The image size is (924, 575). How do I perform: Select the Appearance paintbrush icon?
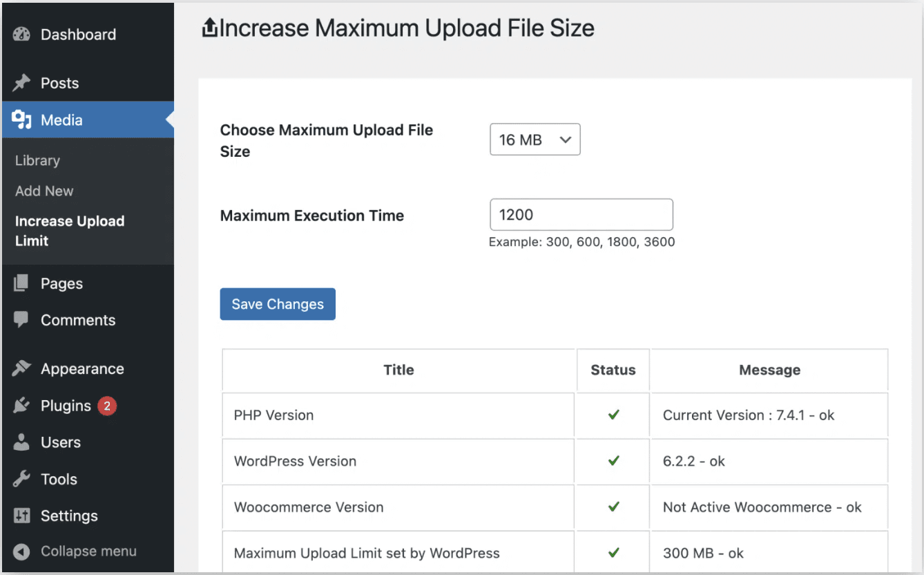[x=22, y=368]
